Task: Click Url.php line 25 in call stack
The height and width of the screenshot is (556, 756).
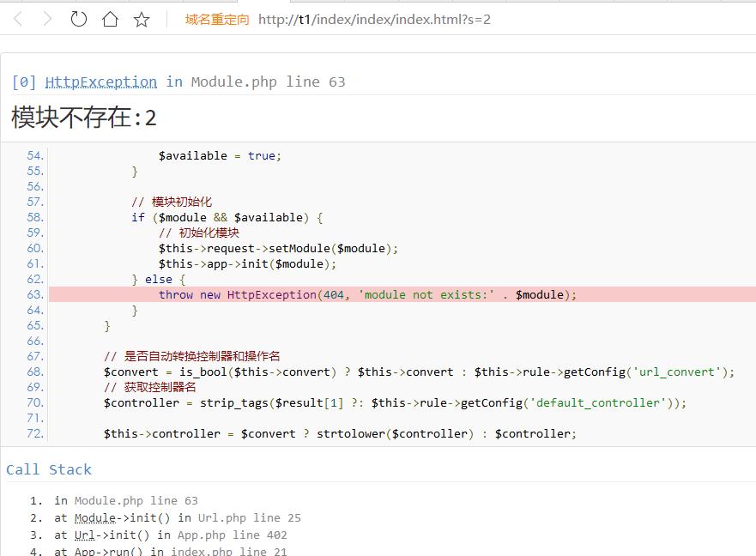Action: click(249, 517)
